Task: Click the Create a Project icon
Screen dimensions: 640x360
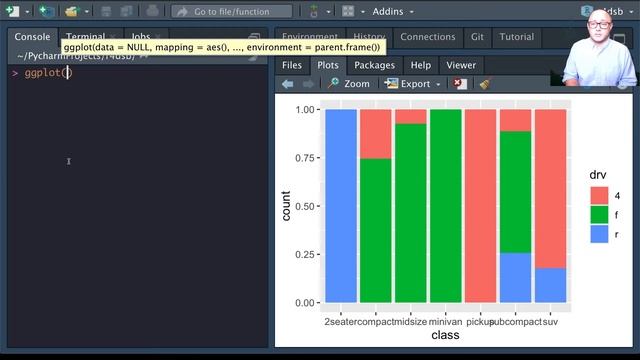Action: 47,11
